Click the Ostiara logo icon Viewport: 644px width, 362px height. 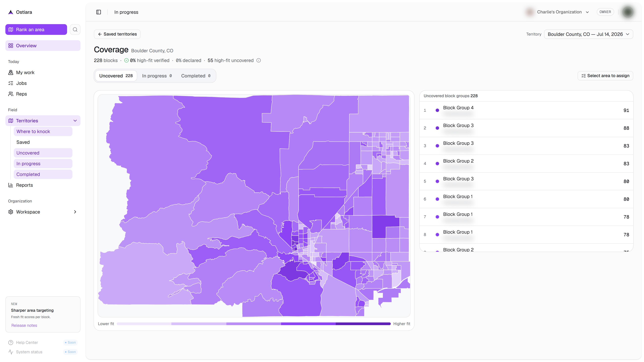(11, 12)
